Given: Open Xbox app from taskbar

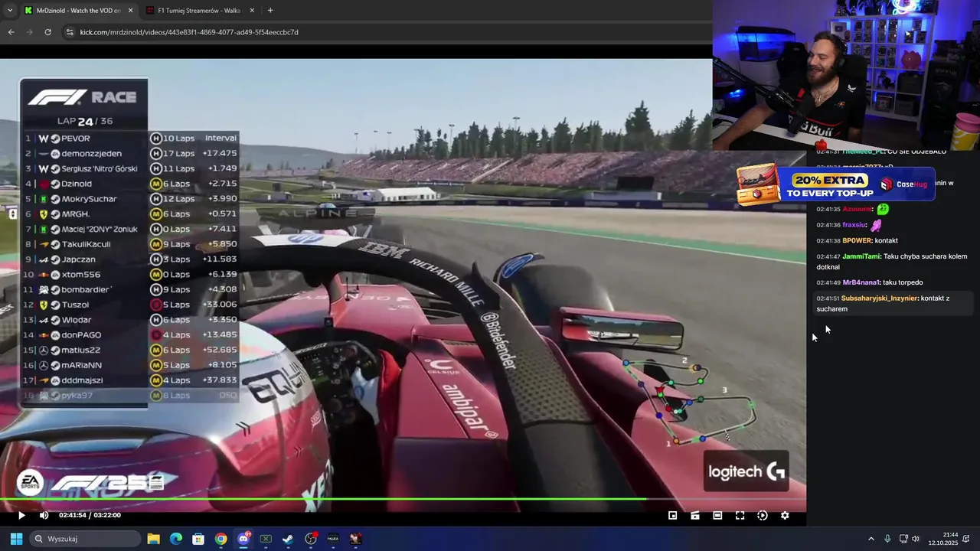Looking at the screenshot, I should (266, 539).
